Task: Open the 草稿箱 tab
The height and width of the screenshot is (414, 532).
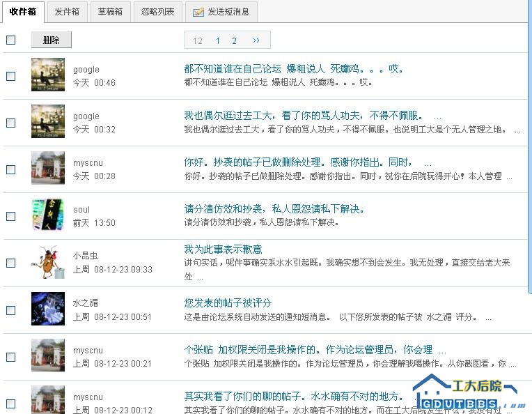Action: tap(110, 12)
